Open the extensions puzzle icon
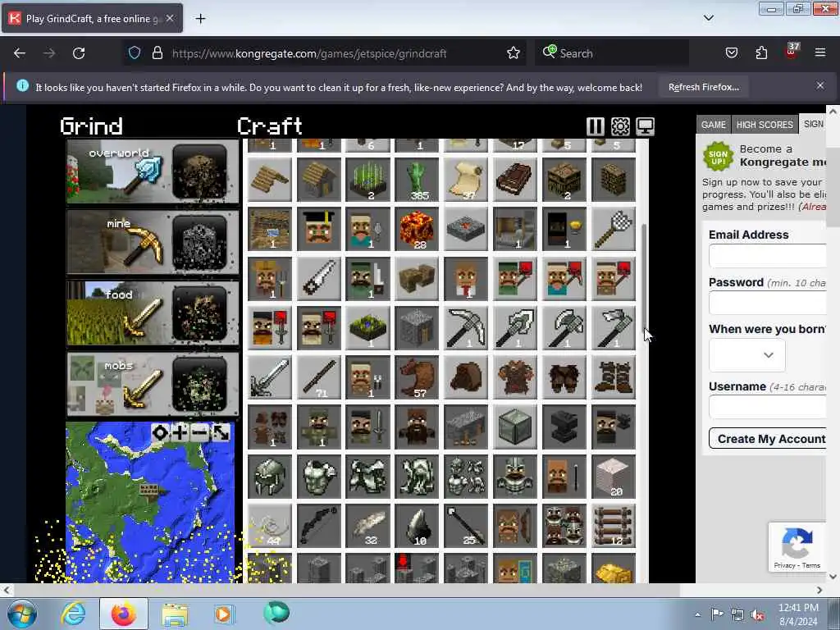This screenshot has height=630, width=840. point(761,52)
